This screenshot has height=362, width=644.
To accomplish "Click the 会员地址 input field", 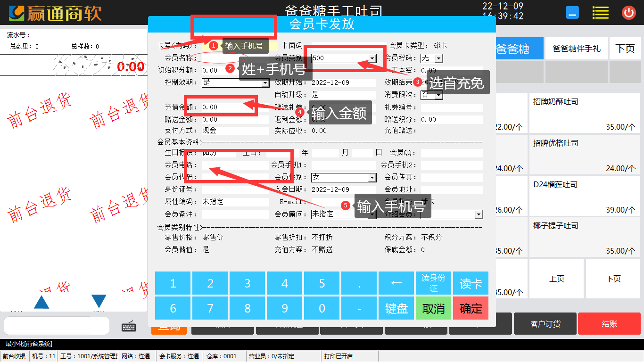I will (x=452, y=189).
